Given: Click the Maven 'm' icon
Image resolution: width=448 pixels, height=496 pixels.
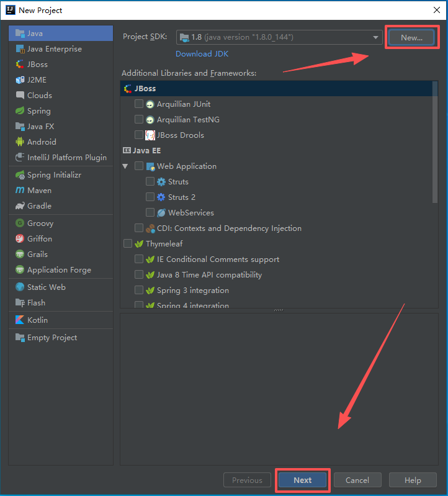Looking at the screenshot, I should click(x=20, y=190).
